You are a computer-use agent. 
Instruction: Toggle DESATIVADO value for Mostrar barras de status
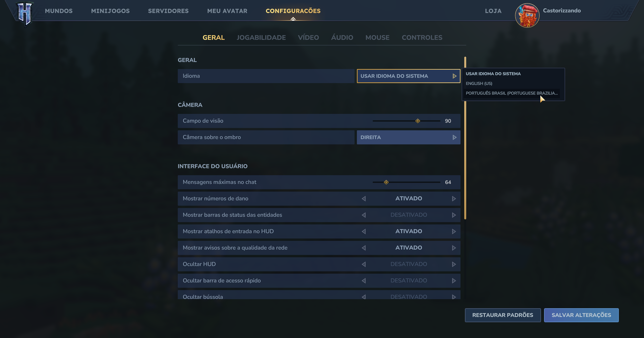[409, 215]
